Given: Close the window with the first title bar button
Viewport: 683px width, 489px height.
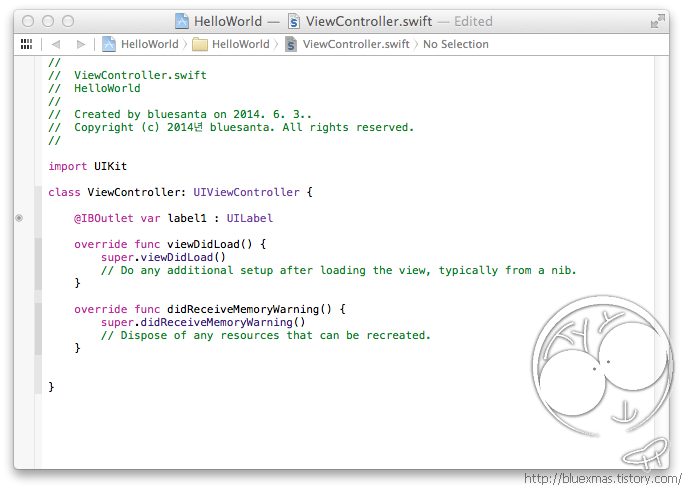Looking at the screenshot, I should (x=28, y=21).
